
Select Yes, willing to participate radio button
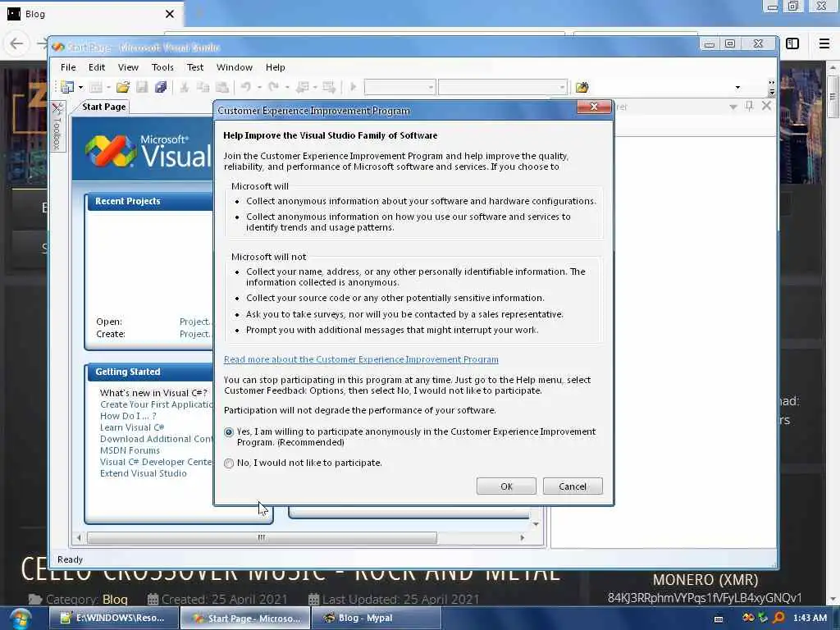click(x=229, y=431)
